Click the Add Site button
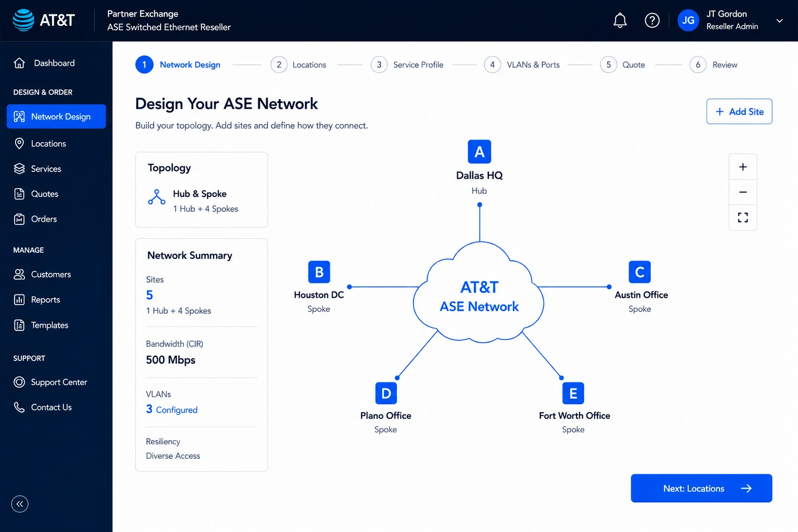 tap(739, 111)
